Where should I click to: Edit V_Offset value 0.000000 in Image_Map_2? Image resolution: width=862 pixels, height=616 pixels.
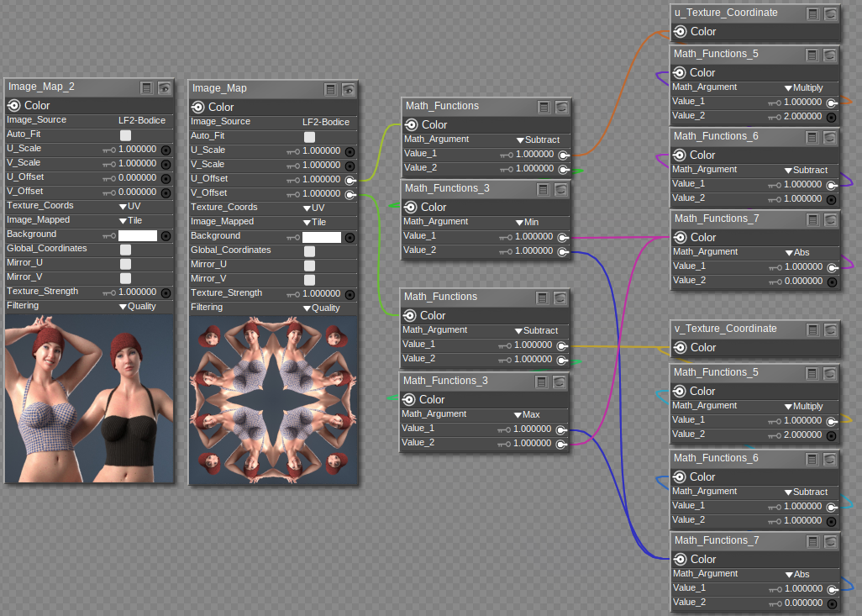138,192
